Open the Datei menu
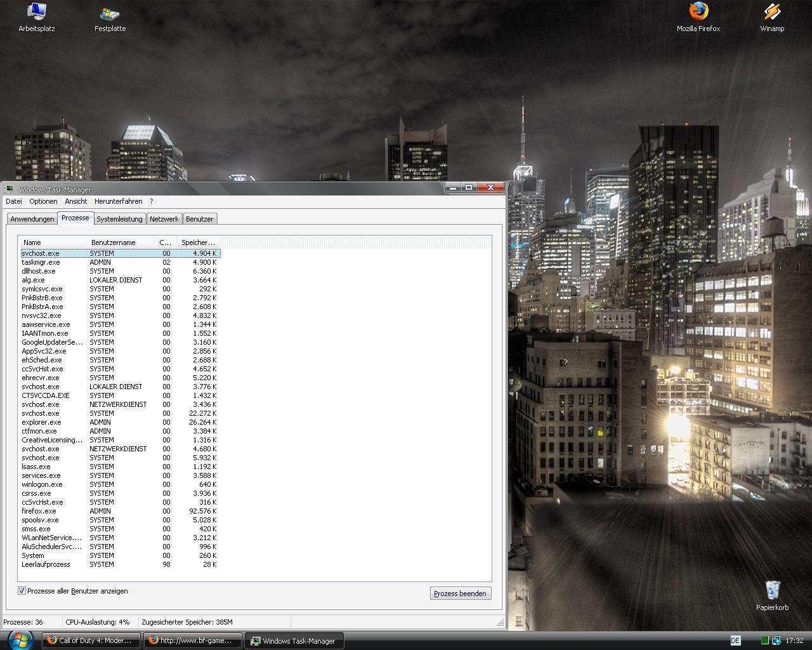 14,201
